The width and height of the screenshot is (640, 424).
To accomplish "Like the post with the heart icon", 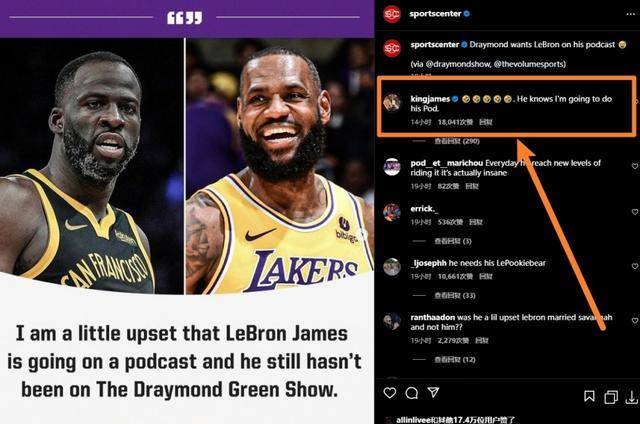I will pos(390,393).
